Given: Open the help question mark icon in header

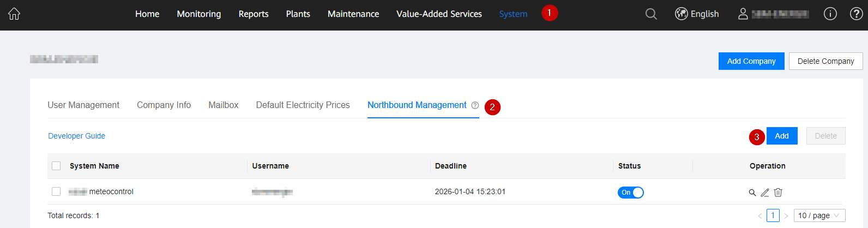Looking at the screenshot, I should point(856,14).
